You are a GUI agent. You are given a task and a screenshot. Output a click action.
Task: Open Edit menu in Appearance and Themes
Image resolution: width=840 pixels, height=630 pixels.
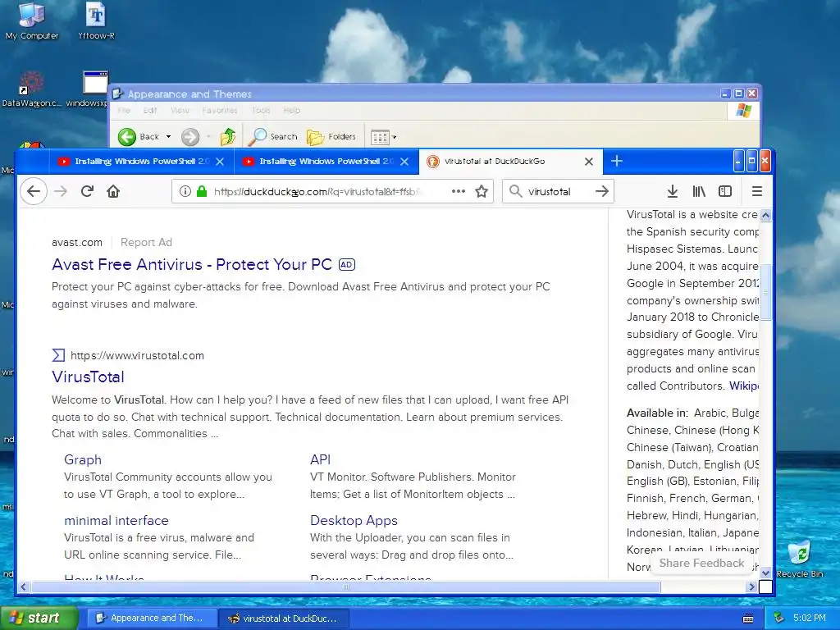click(x=150, y=111)
